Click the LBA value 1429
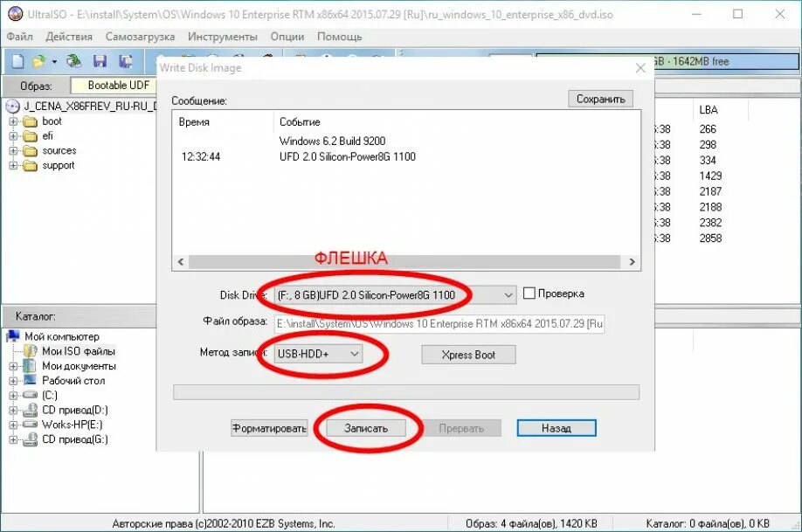The width and height of the screenshot is (802, 532). click(x=710, y=176)
